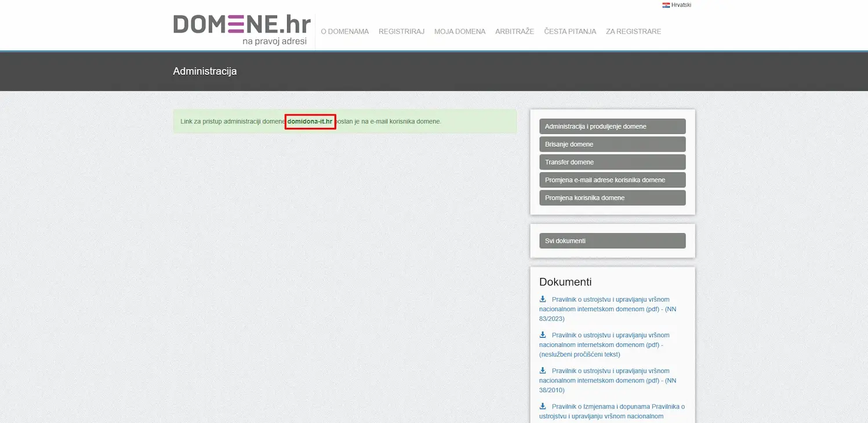
Task: Click Administracija i produljenje domene button
Action: (612, 126)
